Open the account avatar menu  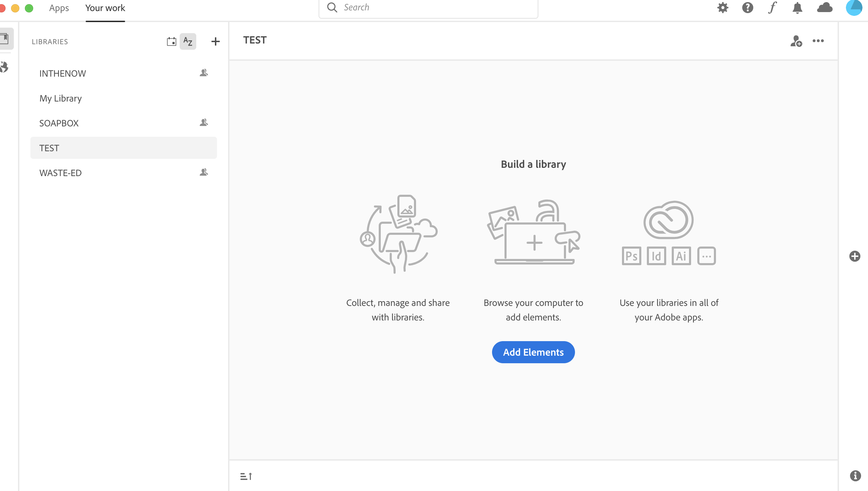click(854, 8)
